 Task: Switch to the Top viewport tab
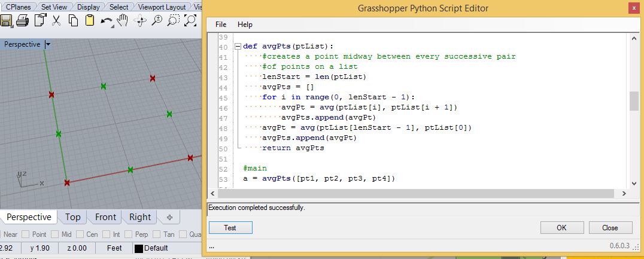pos(72,217)
